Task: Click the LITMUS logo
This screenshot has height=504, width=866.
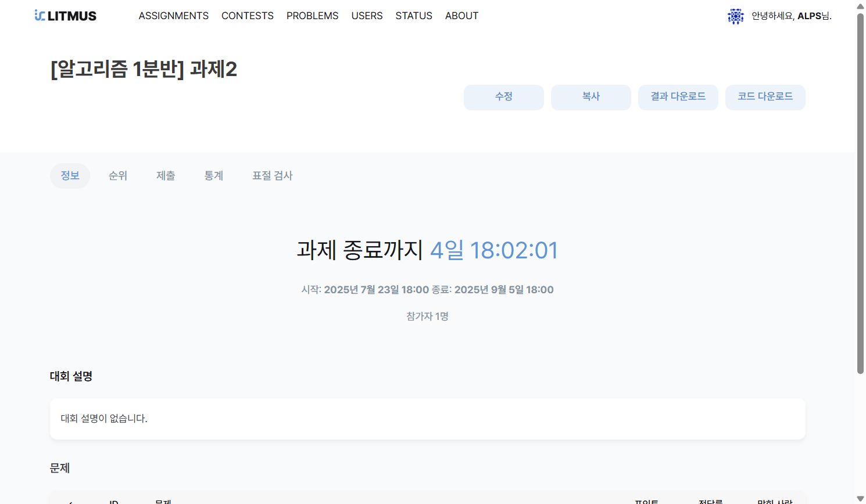Action: tap(66, 16)
